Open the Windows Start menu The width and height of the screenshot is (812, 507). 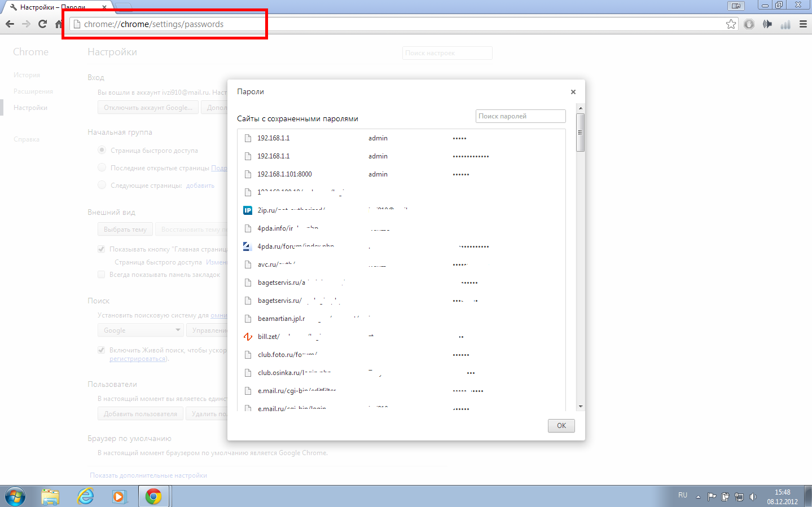pos(15,496)
